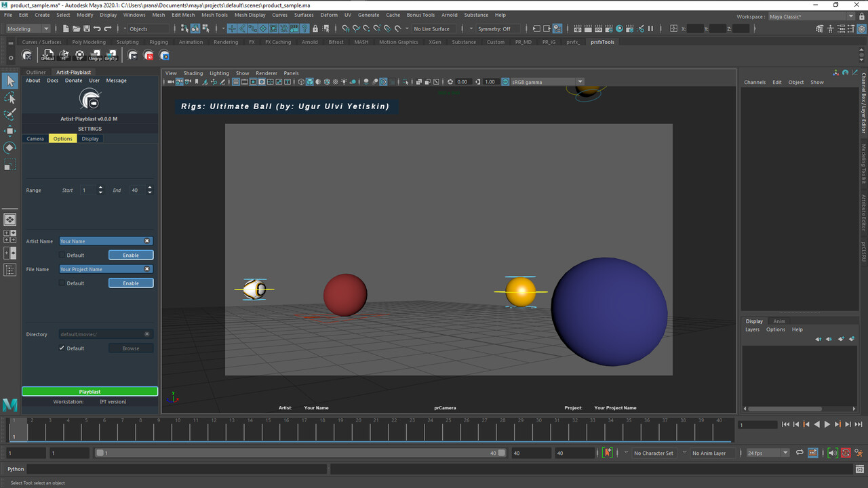
Task: Toggle cached playback red icon
Action: click(846, 453)
